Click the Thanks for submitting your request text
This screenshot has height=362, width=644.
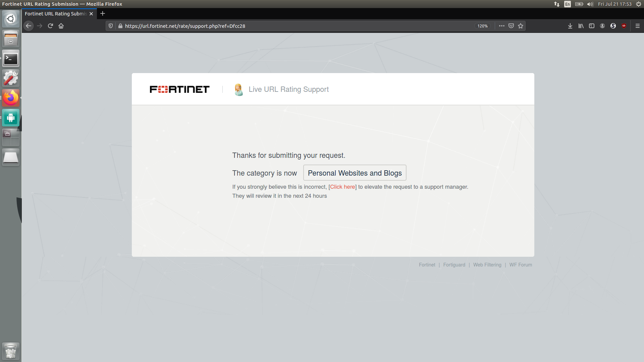[289, 156]
